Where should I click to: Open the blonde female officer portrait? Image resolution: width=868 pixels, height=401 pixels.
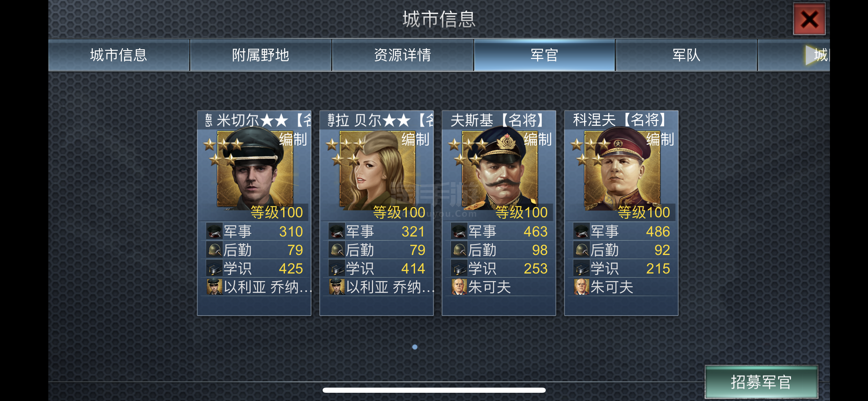point(377,169)
